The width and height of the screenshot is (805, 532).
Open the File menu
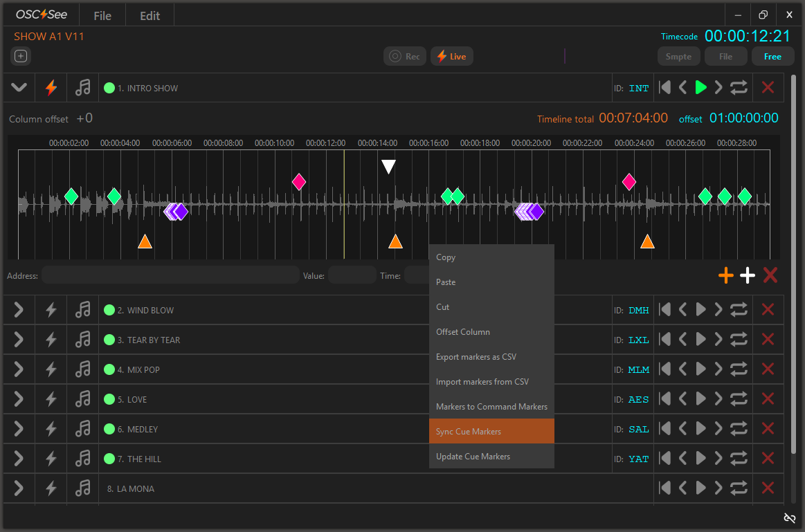coord(102,16)
